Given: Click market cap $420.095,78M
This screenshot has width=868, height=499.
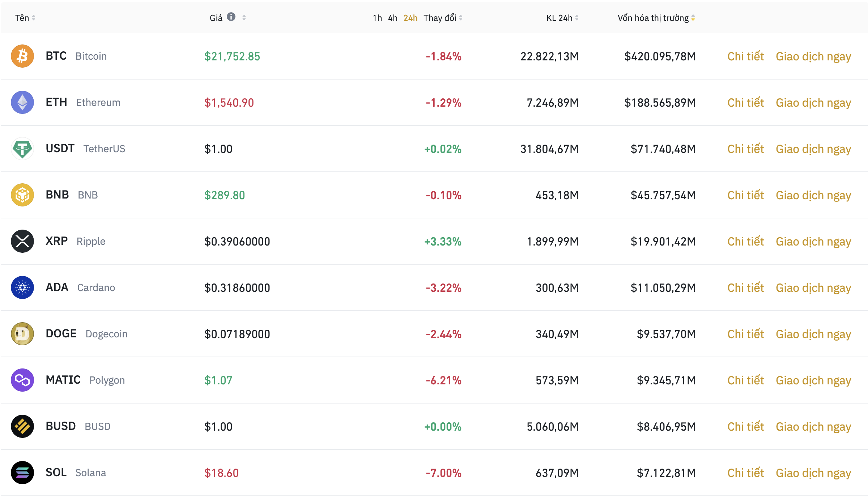Looking at the screenshot, I should (660, 56).
